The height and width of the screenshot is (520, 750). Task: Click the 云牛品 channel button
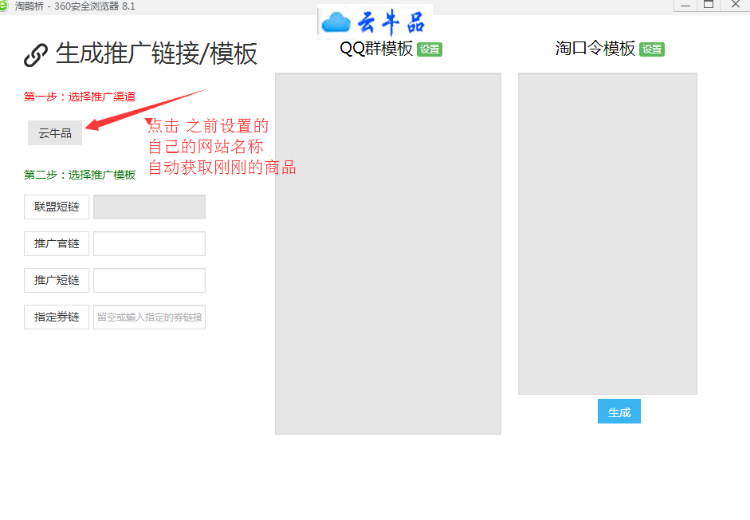(55, 133)
